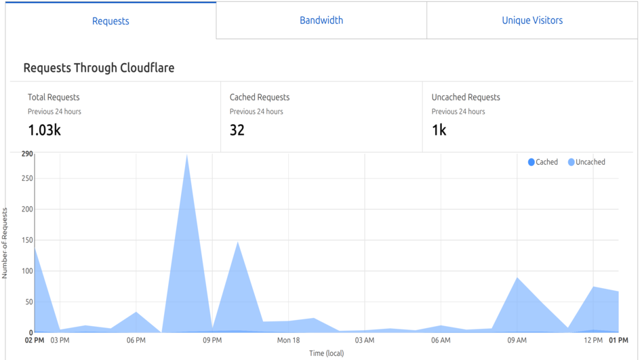Select the Requests tab

[110, 21]
